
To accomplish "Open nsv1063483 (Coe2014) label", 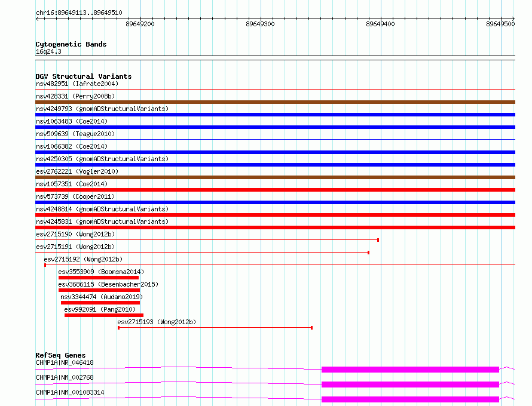I will point(72,121).
